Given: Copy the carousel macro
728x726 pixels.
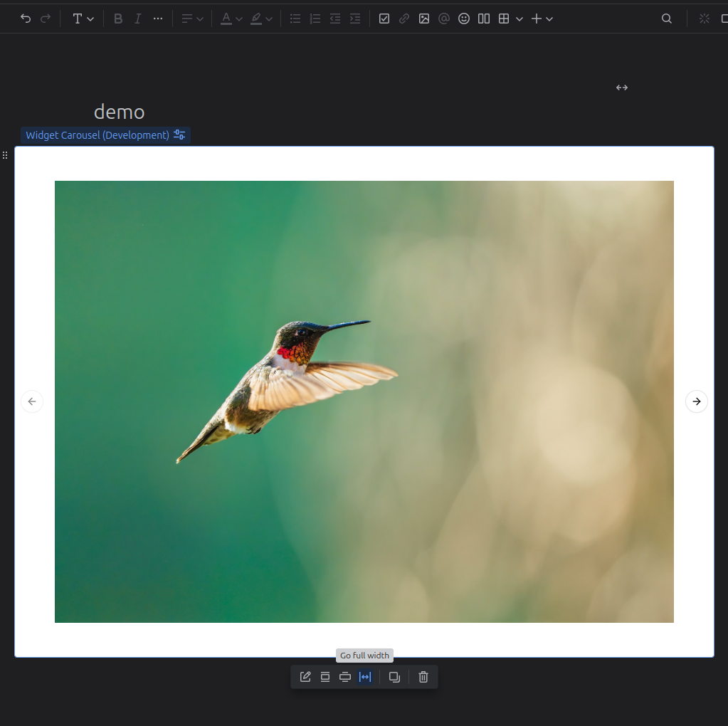Looking at the screenshot, I should click(x=394, y=677).
